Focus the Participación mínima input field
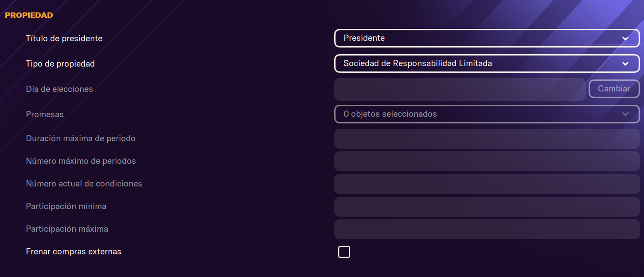The width and height of the screenshot is (644, 277). pyautogui.click(x=487, y=206)
